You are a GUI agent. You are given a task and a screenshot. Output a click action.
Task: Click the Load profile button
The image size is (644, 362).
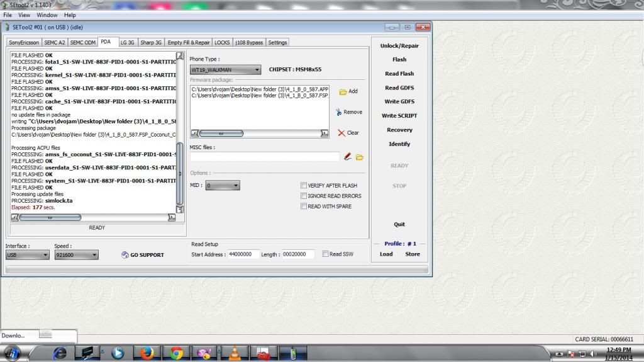tap(386, 254)
